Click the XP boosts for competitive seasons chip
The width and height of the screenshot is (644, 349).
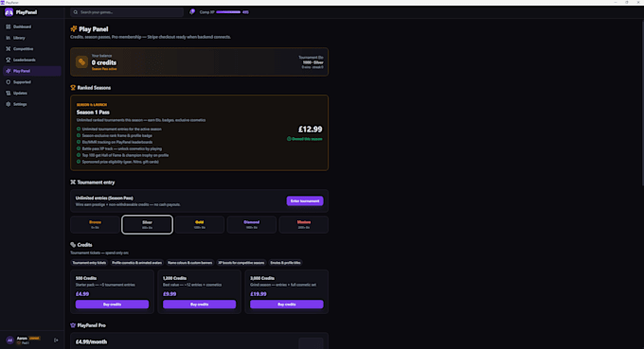(x=241, y=263)
